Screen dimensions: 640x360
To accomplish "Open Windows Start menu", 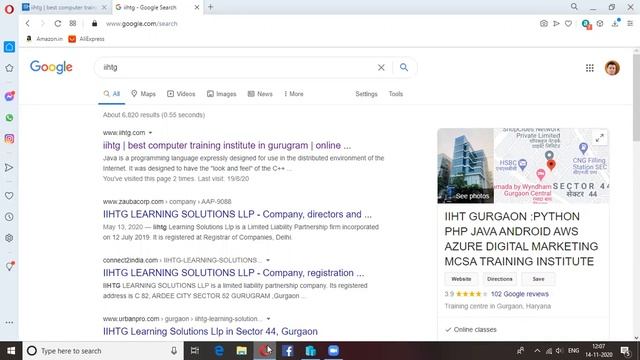I will [x=11, y=351].
